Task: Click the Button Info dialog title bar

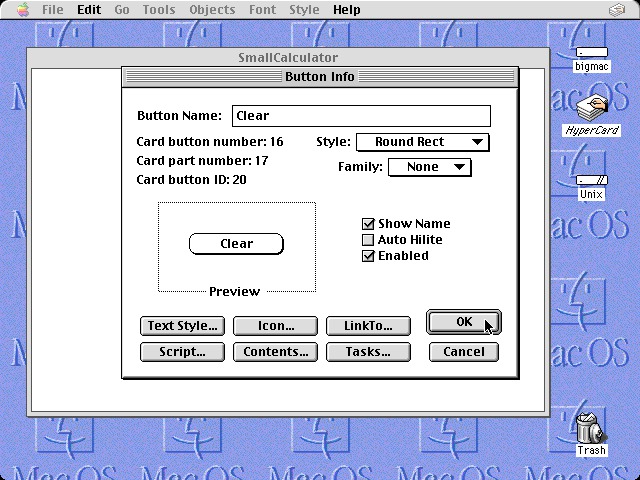Action: point(320,77)
